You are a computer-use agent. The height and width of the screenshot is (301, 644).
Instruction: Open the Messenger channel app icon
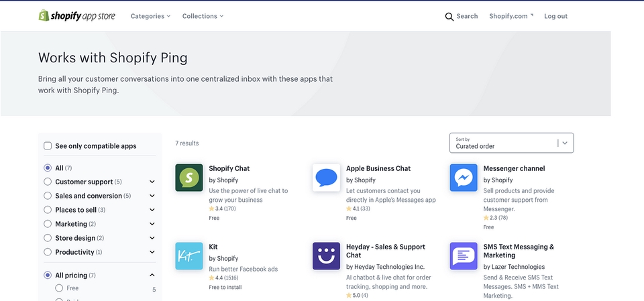click(464, 178)
